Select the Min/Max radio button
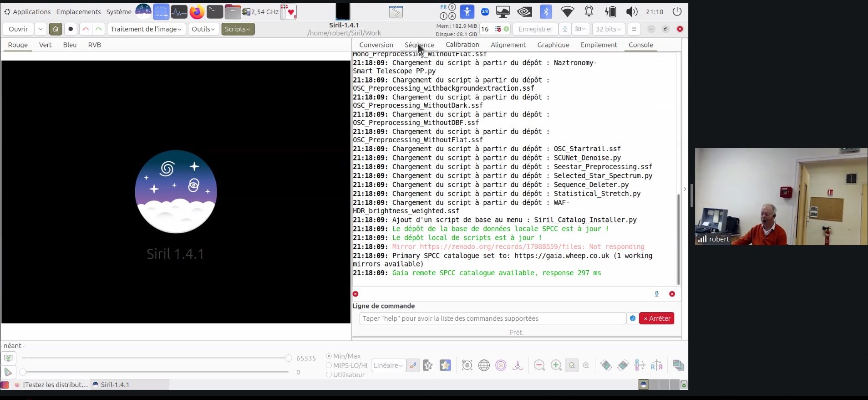The width and height of the screenshot is (868, 400). 329,356
